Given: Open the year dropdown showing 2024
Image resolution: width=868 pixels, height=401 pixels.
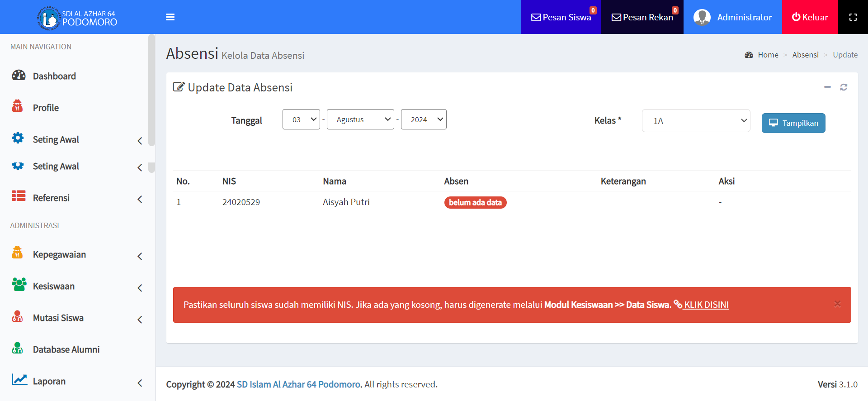Looking at the screenshot, I should (424, 119).
